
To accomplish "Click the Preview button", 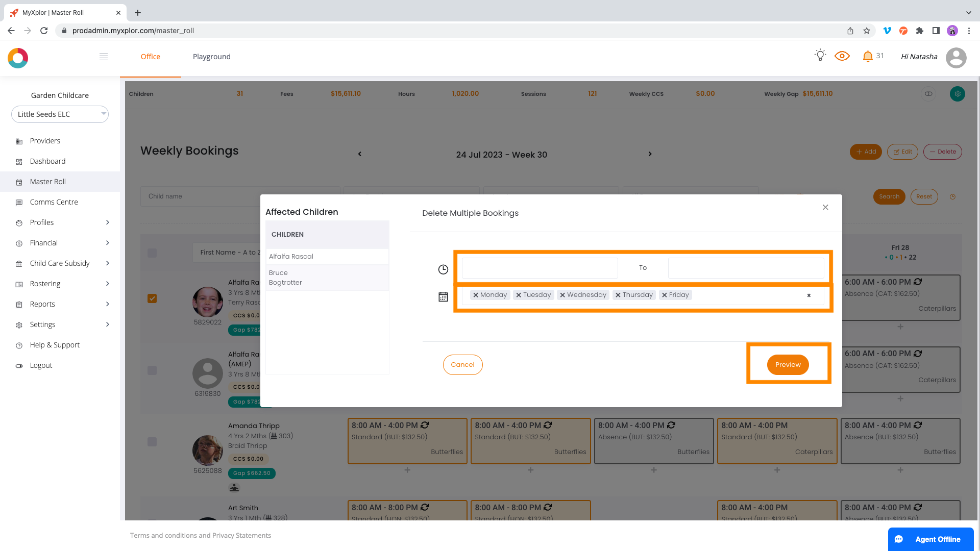I will [x=788, y=365].
